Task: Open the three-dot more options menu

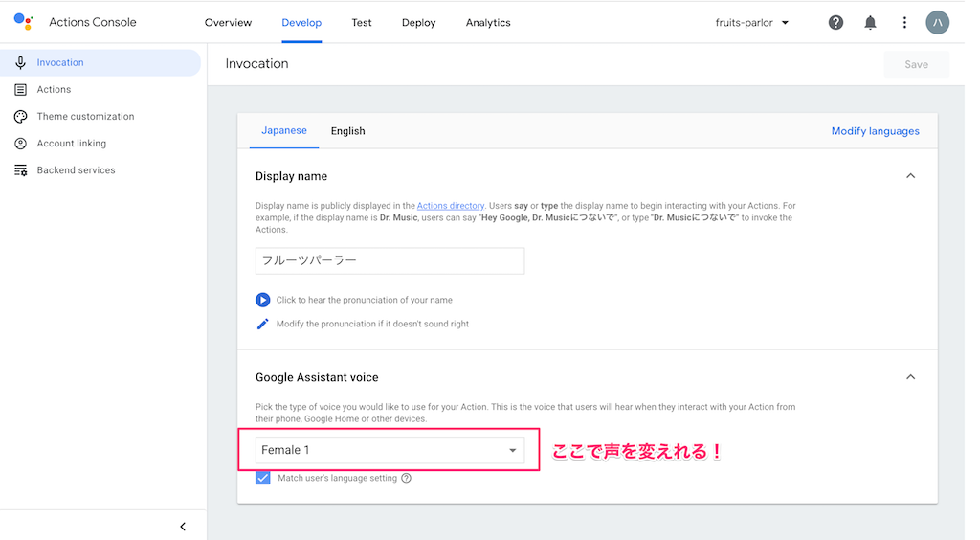Action: pos(904,23)
